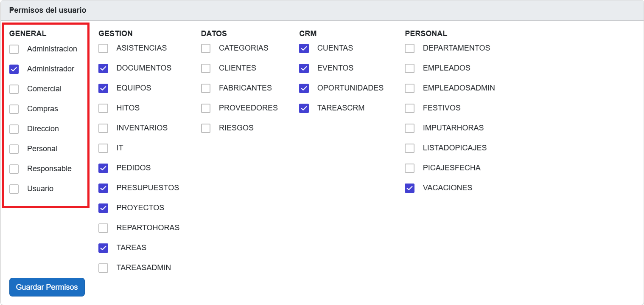644x305 pixels.
Task: Turn off the PRESUPUESTOS permission
Action: (104, 188)
